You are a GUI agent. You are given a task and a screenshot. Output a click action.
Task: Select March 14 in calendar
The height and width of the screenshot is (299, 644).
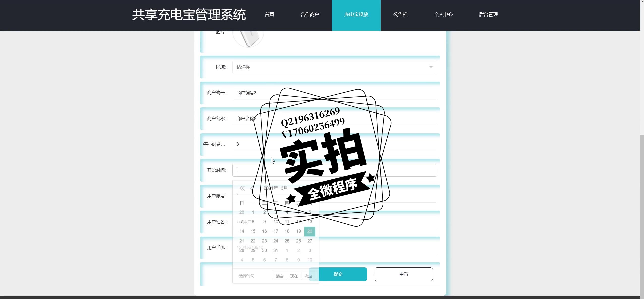point(242,231)
